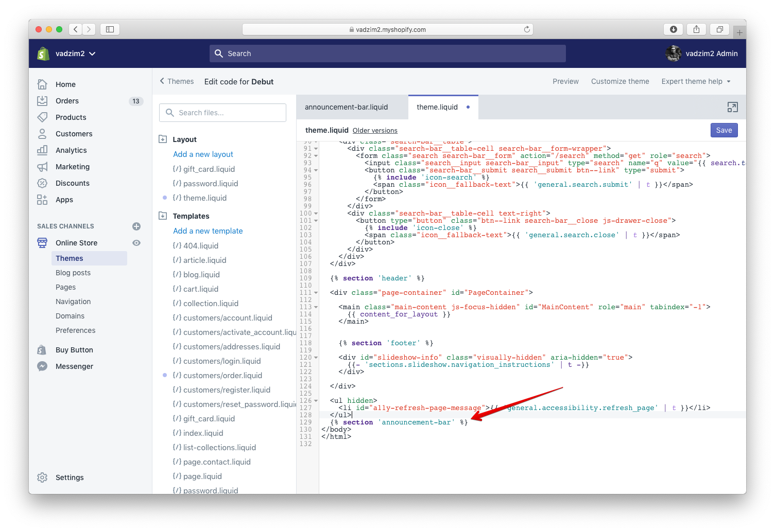775x532 pixels.
Task: Expand the Expert theme help menu
Action: (696, 81)
